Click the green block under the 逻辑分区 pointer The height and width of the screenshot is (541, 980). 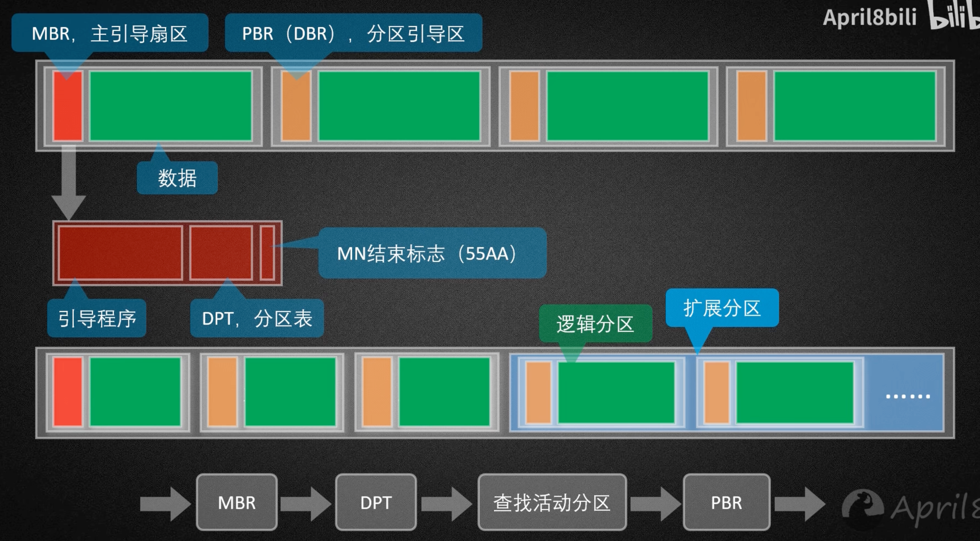[x=616, y=392]
